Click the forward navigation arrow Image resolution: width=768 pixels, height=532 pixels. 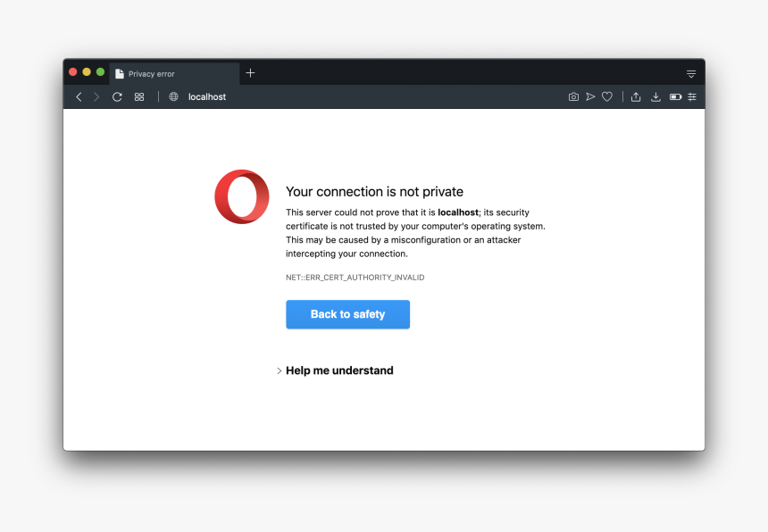coord(96,96)
